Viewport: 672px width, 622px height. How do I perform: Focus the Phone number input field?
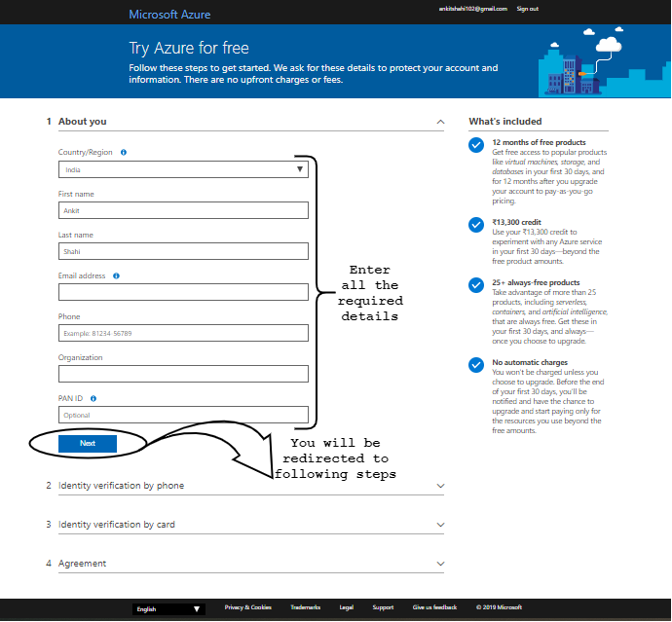pyautogui.click(x=183, y=333)
